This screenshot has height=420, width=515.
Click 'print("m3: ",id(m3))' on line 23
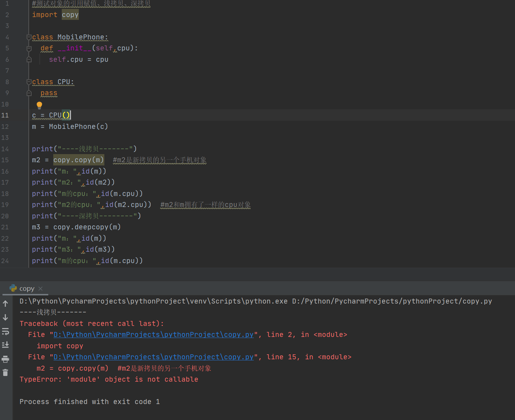[x=73, y=250]
